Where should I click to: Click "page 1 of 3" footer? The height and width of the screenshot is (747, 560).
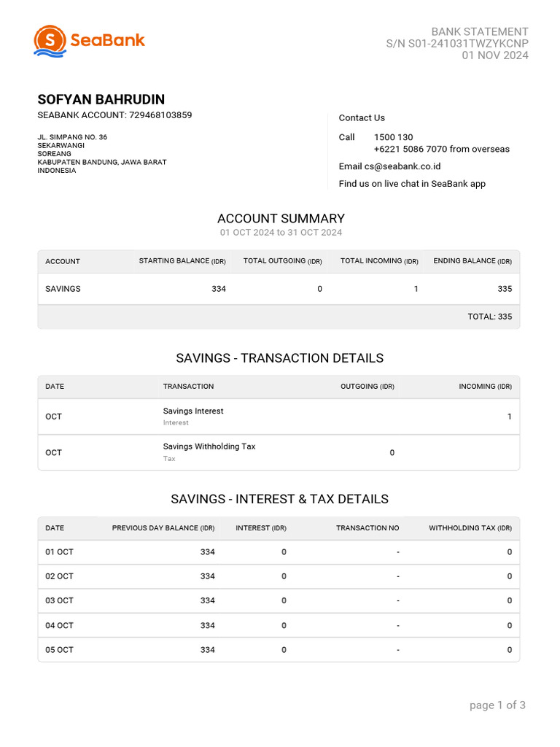tap(497, 705)
